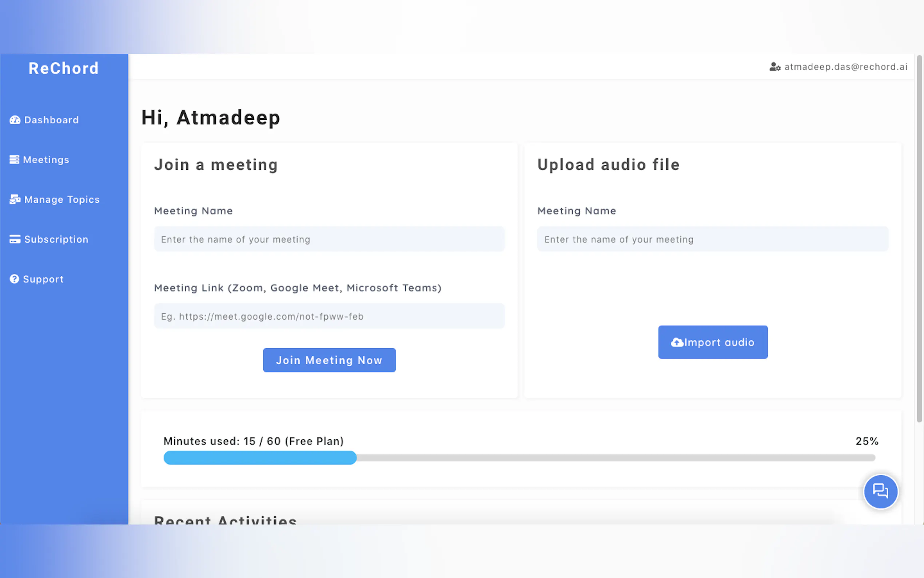Focus the Join a meeting name field
This screenshot has width=924, height=578.
tap(329, 239)
